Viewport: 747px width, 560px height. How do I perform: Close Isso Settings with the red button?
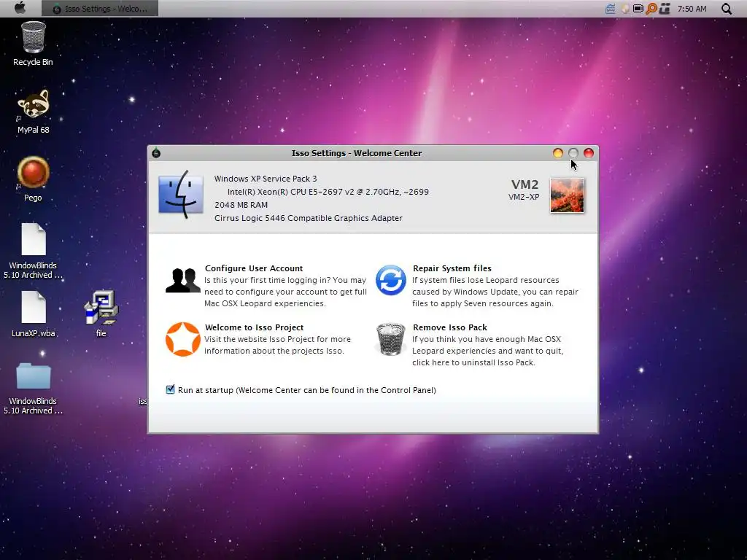[589, 153]
